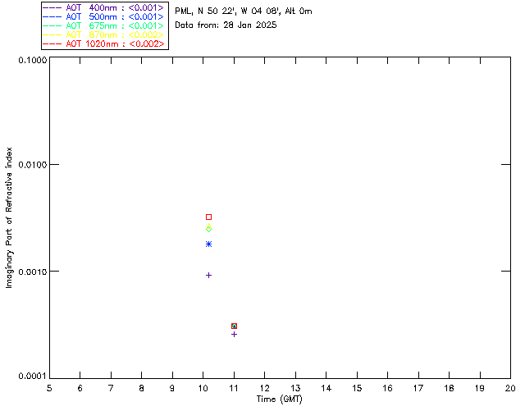Click x-axis tick label 18
525x420 pixels.
pyautogui.click(x=449, y=388)
